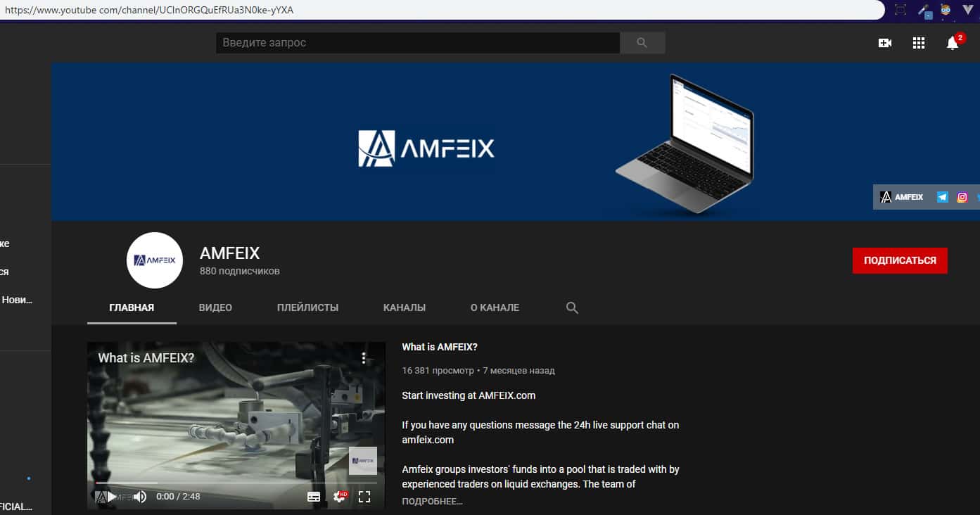Open the notifications bell
The image size is (980, 515).
click(x=952, y=43)
